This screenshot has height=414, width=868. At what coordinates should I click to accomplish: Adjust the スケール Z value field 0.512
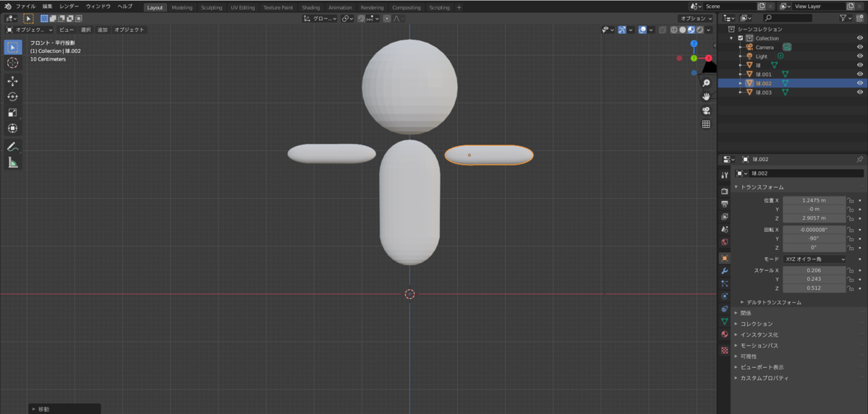pyautogui.click(x=814, y=288)
